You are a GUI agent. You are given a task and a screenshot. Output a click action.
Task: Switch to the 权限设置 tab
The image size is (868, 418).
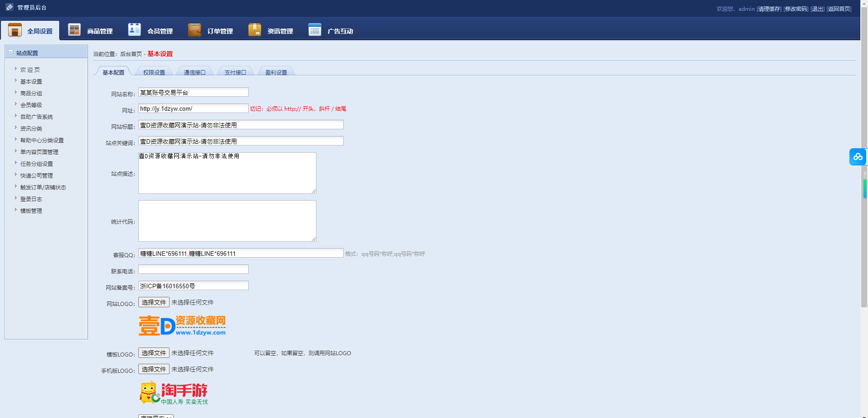pos(154,72)
